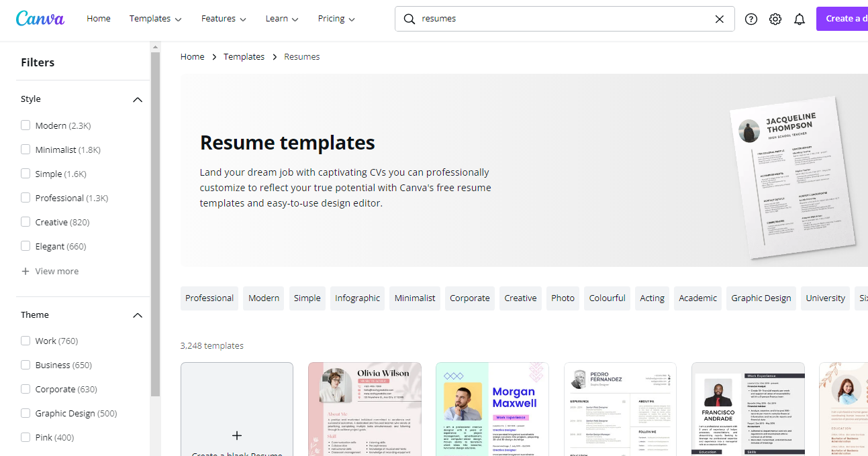Click Templates in the breadcrumb
Viewport: 868px width, 456px height.
244,57
